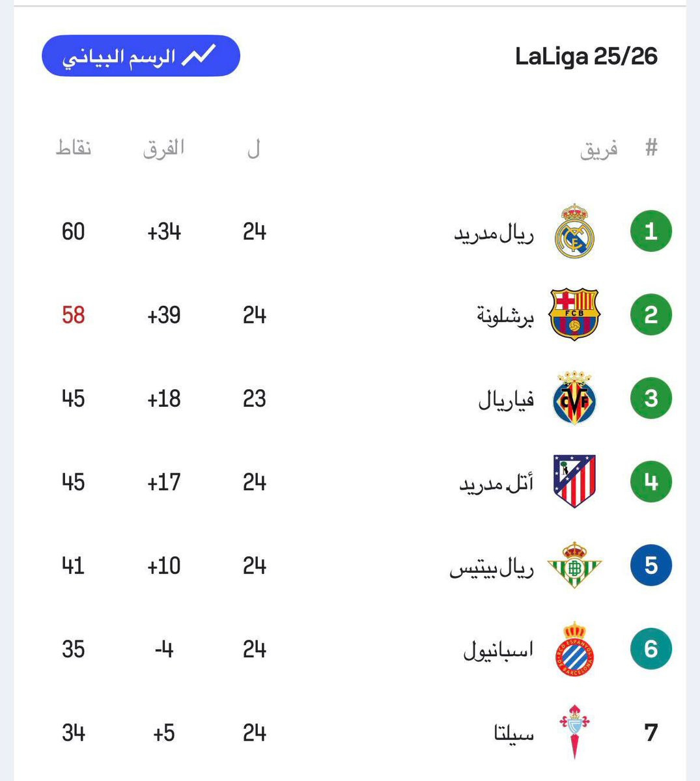
Task: Tap the FC Barcelona crest
Action: tap(574, 315)
